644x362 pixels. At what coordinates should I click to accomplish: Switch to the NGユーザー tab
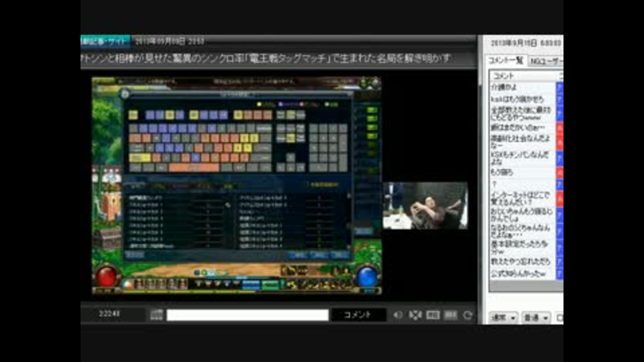pyautogui.click(x=546, y=61)
